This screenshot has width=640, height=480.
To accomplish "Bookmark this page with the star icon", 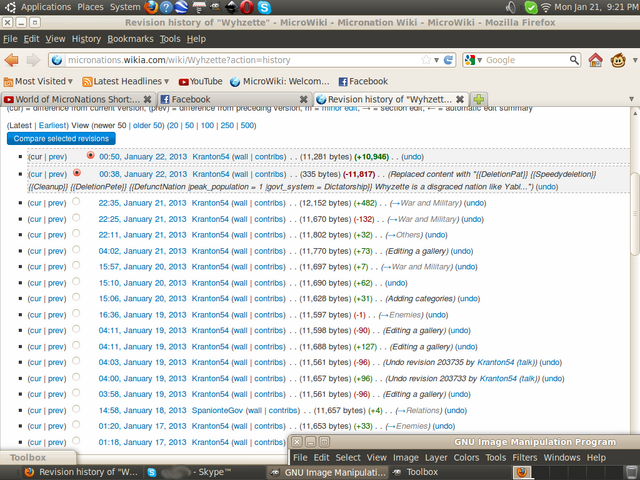I will click(x=426, y=60).
